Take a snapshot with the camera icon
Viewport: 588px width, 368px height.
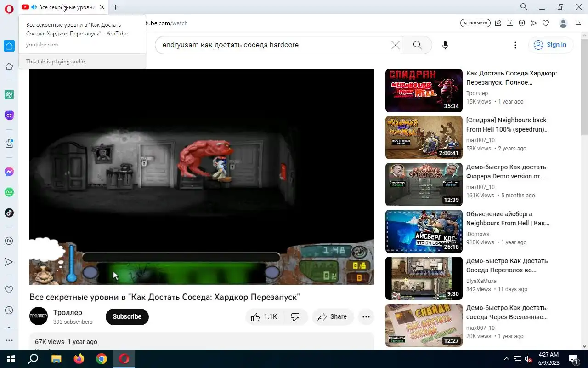pos(510,23)
